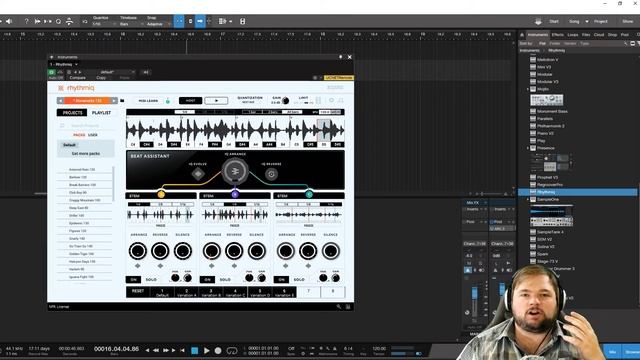Select Rhythmiq in the instrument browser
This screenshot has height=360, width=640.
(x=578, y=192)
